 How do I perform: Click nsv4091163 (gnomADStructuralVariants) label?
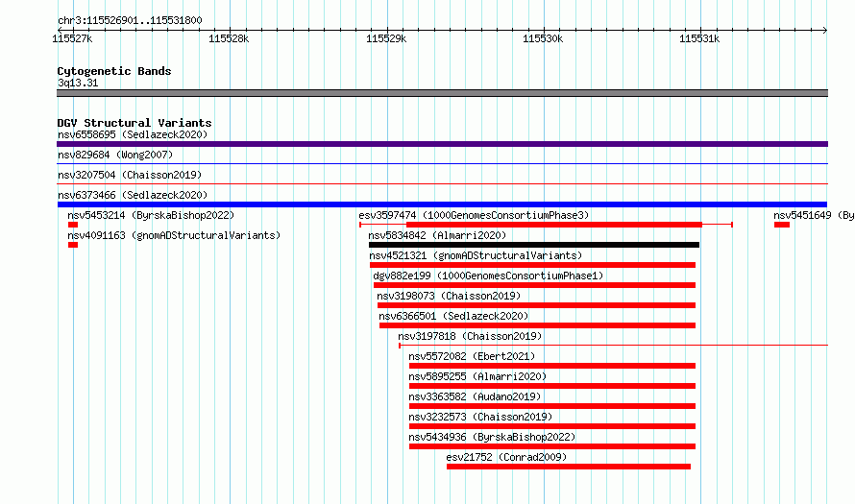[174, 235]
